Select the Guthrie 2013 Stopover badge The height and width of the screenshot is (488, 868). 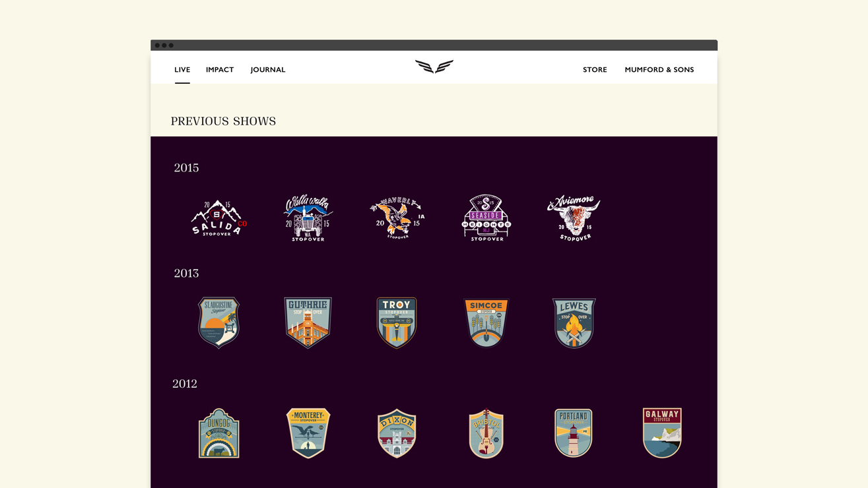pyautogui.click(x=308, y=322)
